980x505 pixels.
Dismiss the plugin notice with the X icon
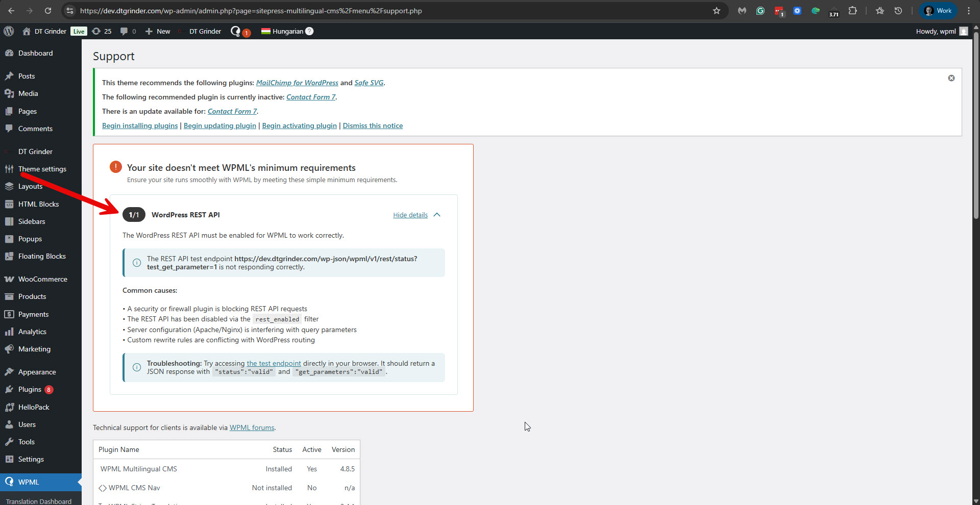(x=951, y=78)
